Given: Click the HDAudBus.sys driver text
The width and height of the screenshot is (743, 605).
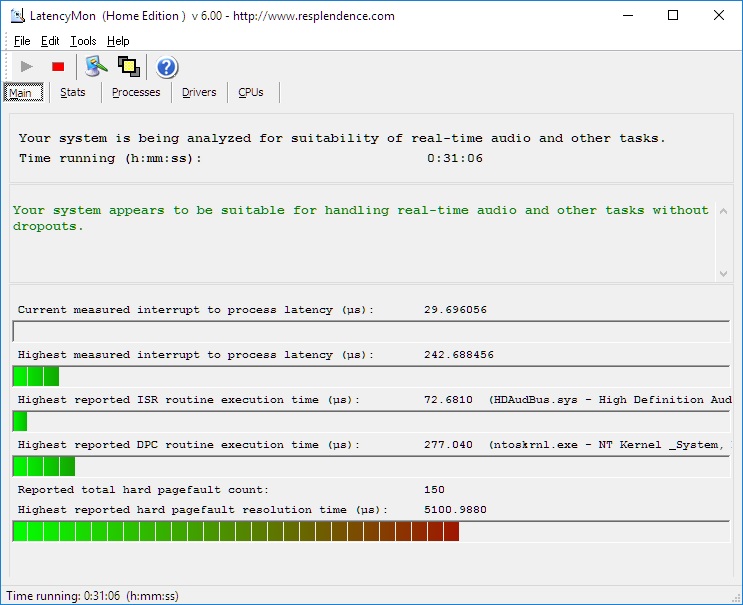Looking at the screenshot, I should click(610, 400).
